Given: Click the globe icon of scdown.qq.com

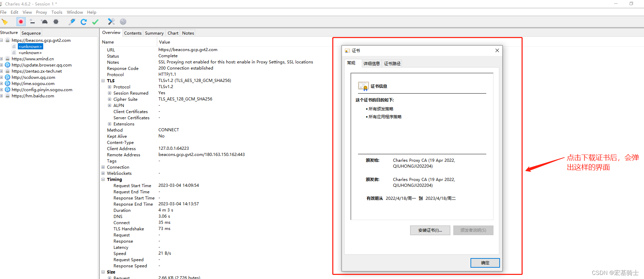Looking at the screenshot, I should (8, 77).
